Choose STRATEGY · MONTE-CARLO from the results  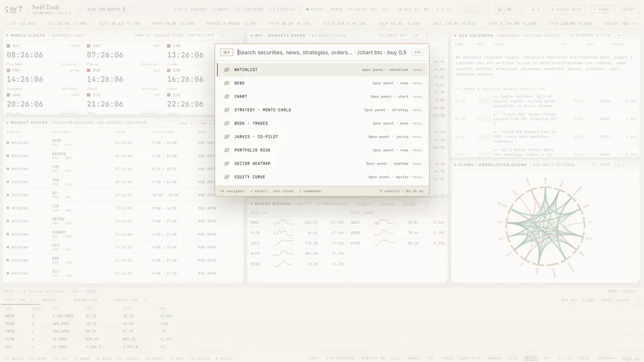[x=322, y=110]
